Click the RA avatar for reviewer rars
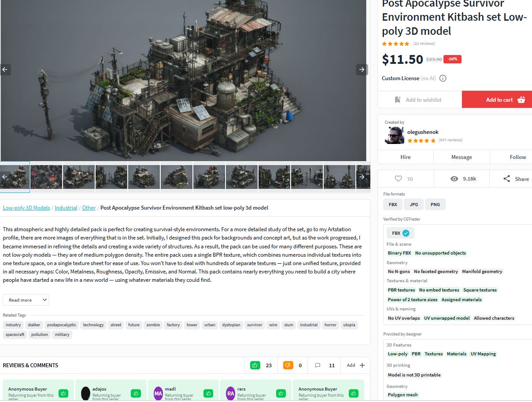 230,393
